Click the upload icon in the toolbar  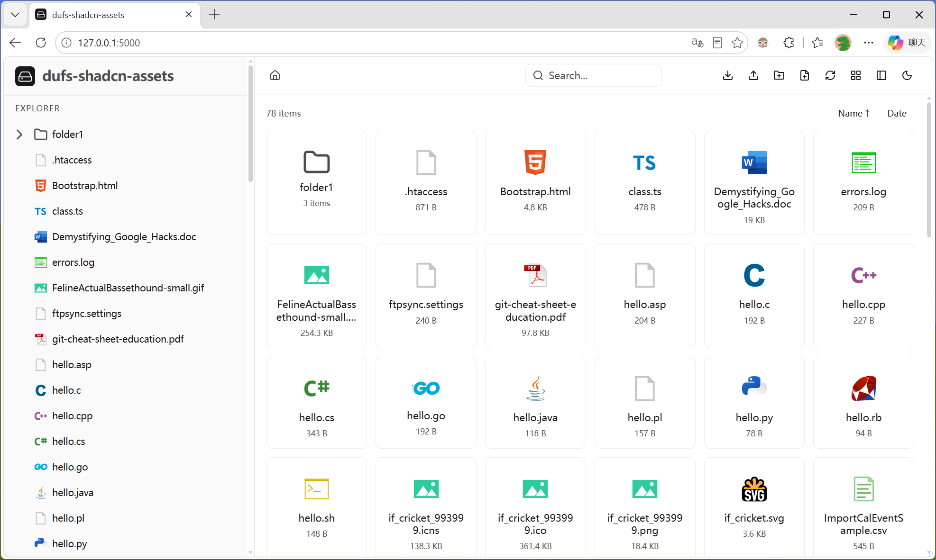pyautogui.click(x=753, y=75)
